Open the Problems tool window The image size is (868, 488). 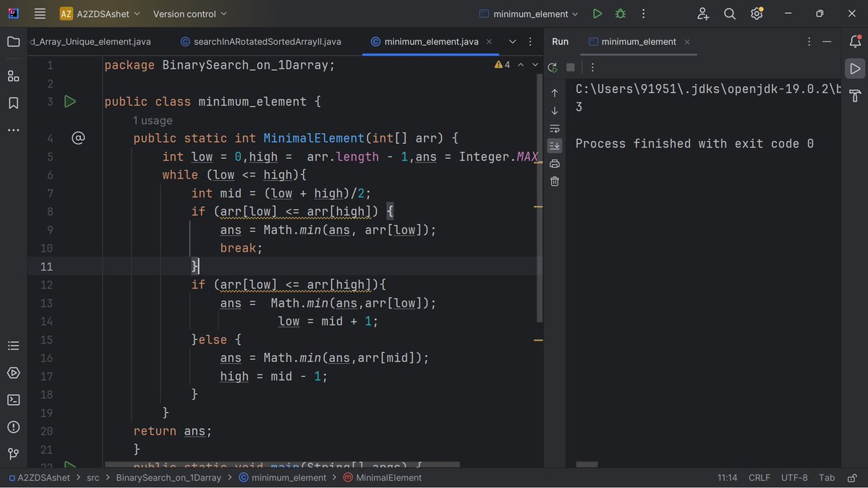[12, 427]
